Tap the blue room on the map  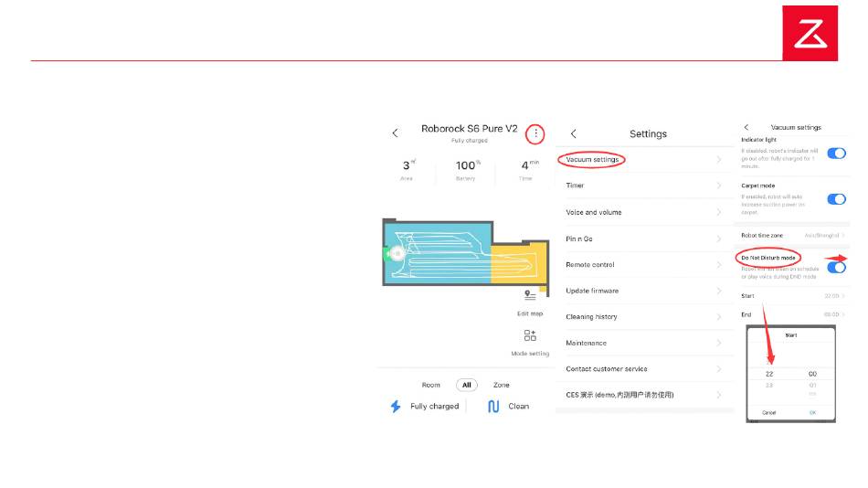pyautogui.click(x=438, y=254)
